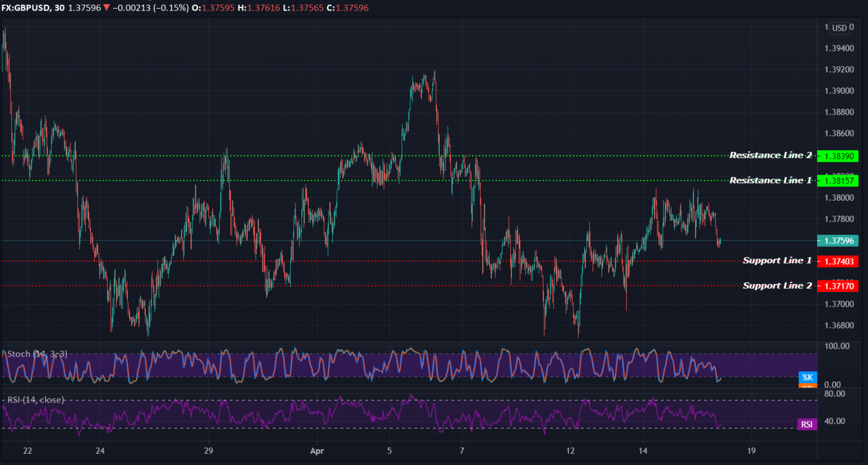Select the Resistance Line 1 label
Viewport: 868px width, 465px height.
pyautogui.click(x=770, y=180)
